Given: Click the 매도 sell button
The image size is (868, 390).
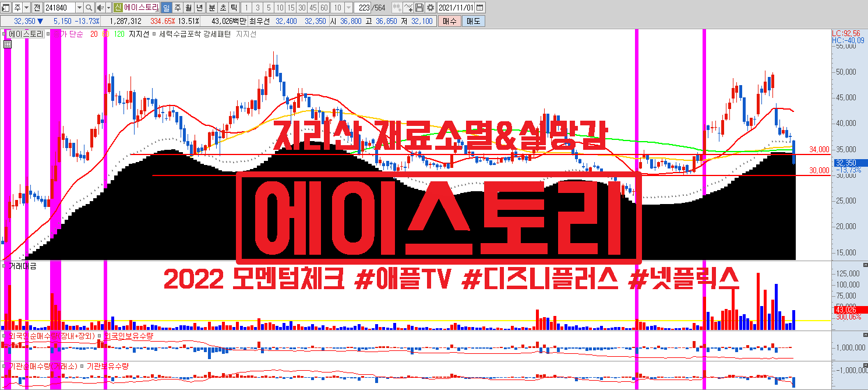Looking at the screenshot, I should click(x=474, y=21).
